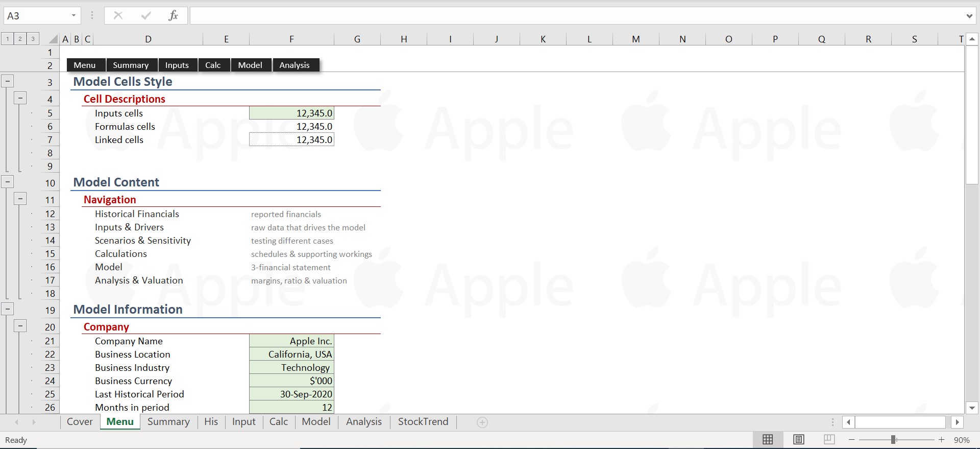Open the Calc sheet tab
This screenshot has height=449, width=980.
[x=279, y=422]
